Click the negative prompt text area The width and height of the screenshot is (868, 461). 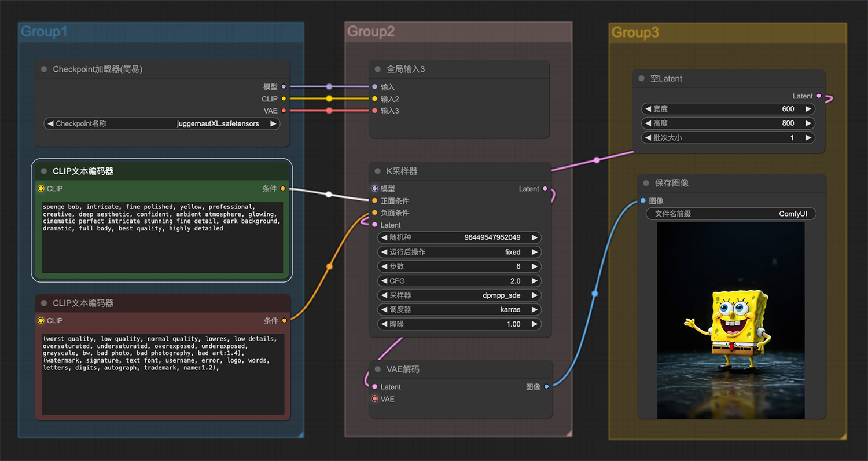162,374
